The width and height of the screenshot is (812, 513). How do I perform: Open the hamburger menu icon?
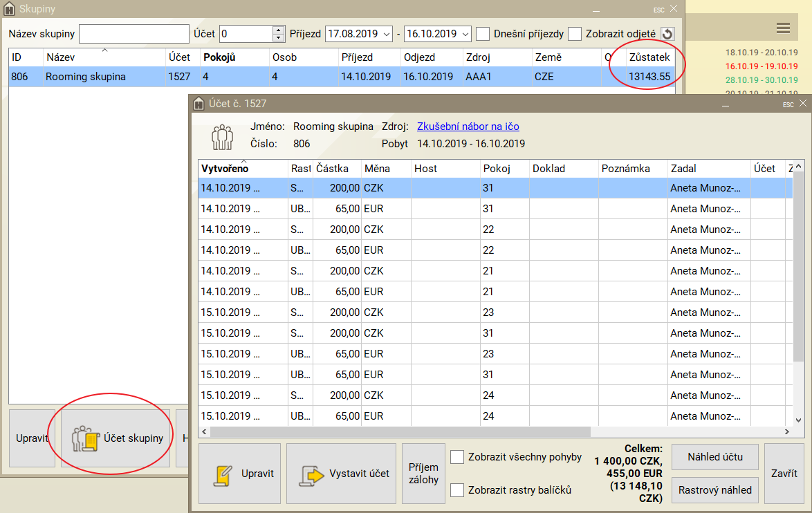(x=783, y=28)
